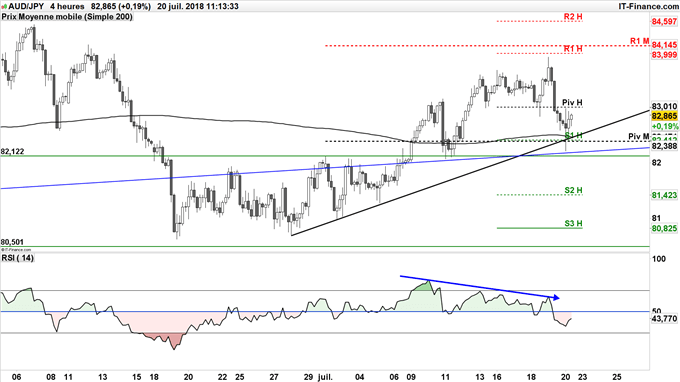Click the RSI ( 14) indicator label

pos(17,258)
